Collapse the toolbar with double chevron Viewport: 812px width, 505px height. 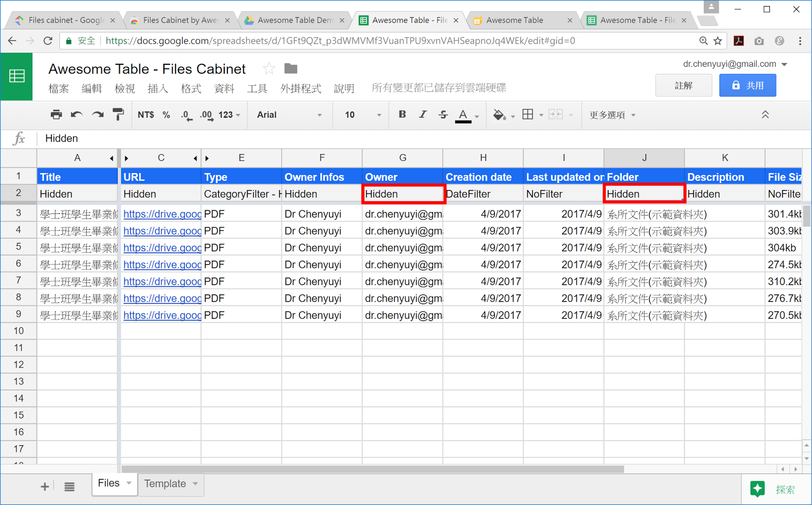point(765,115)
